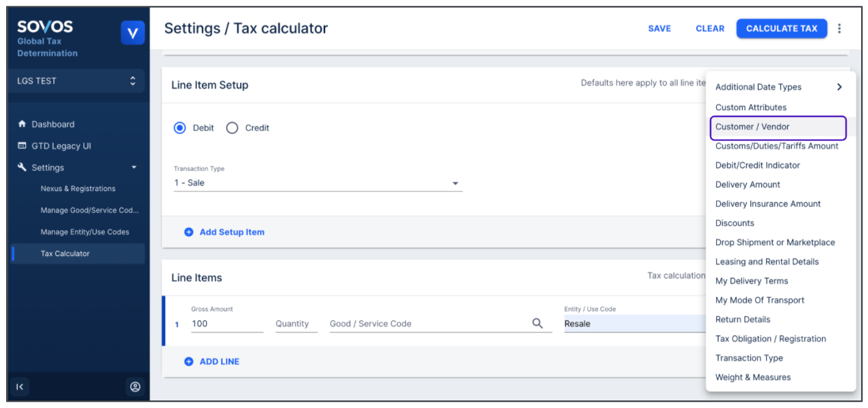Select the Debit radio button
Viewport: 868px width, 408px height.
tap(180, 128)
